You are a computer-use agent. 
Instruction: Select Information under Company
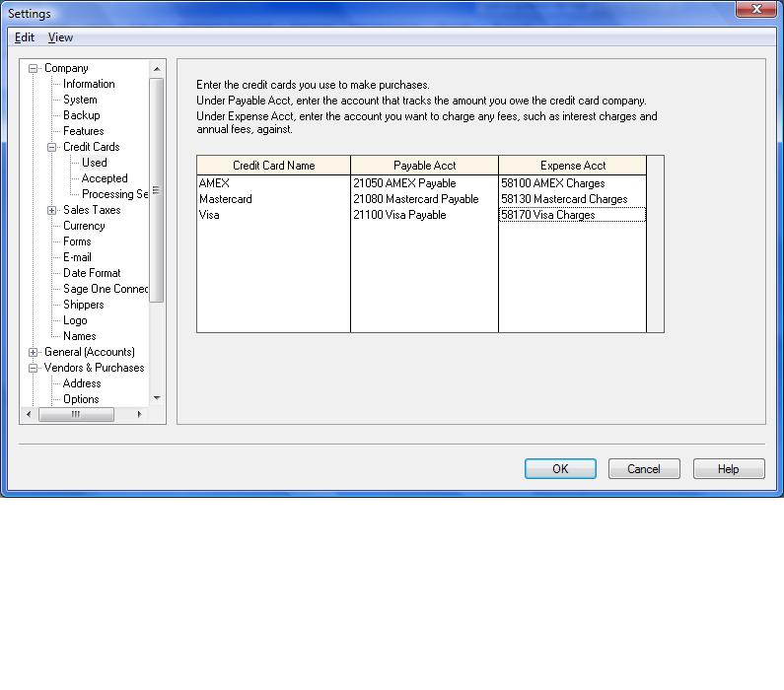pos(89,84)
